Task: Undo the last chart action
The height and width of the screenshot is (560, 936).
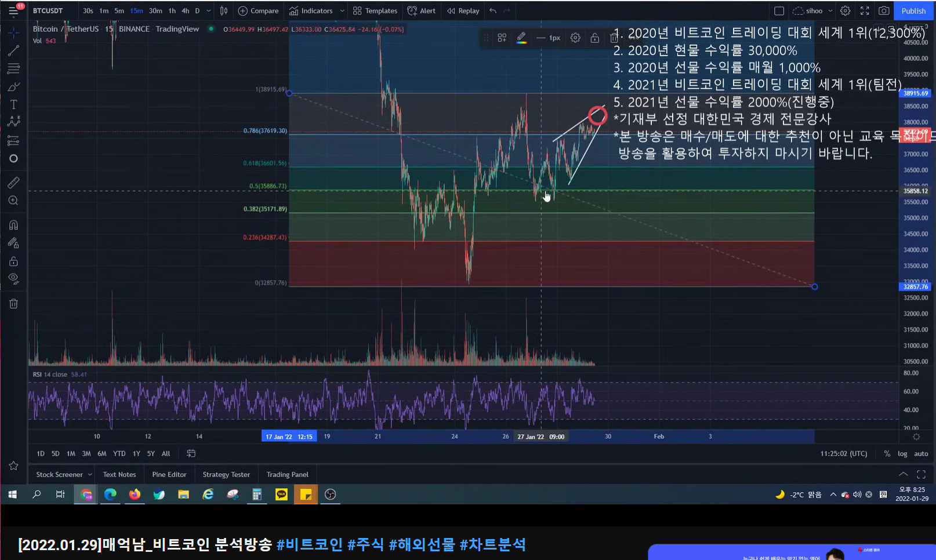Action: 493,10
